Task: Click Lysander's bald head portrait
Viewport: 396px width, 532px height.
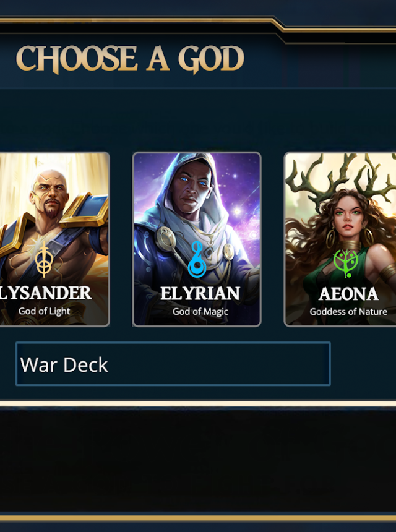Action: (49, 194)
